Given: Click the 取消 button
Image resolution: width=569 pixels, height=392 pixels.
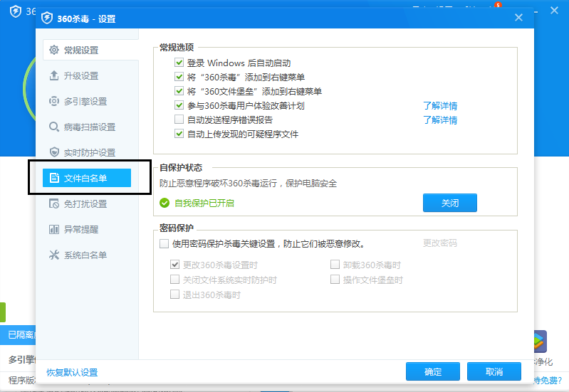Looking at the screenshot, I should 494,372.
